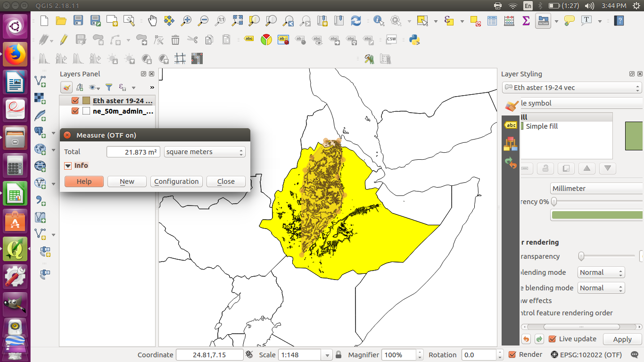Click Apply in Layer Styling panel
This screenshot has width=644, height=362.
622,339
